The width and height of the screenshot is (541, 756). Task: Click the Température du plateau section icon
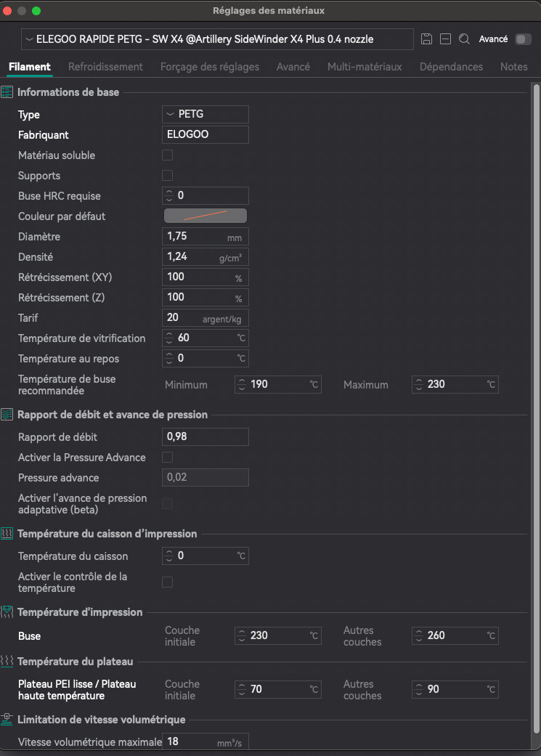[x=7, y=662]
